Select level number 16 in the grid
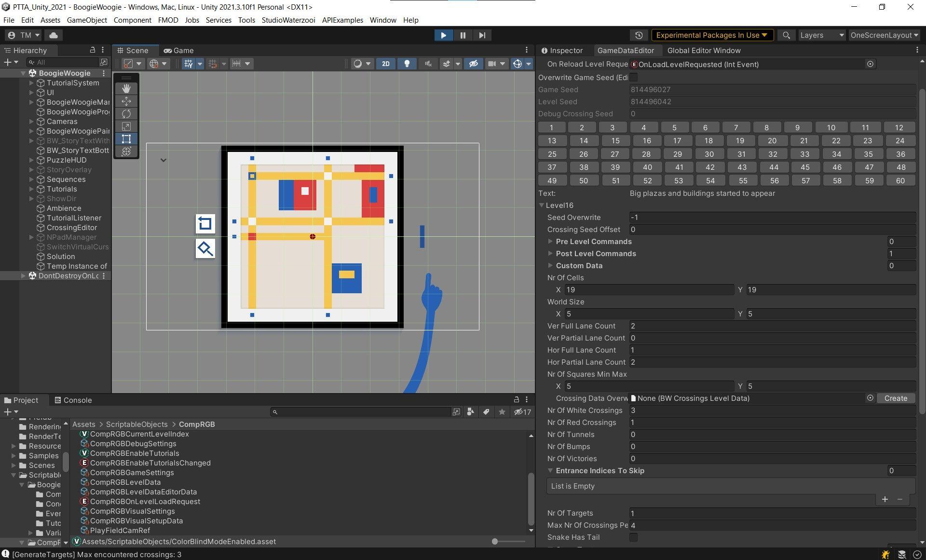The width and height of the screenshot is (926, 560). tap(646, 141)
